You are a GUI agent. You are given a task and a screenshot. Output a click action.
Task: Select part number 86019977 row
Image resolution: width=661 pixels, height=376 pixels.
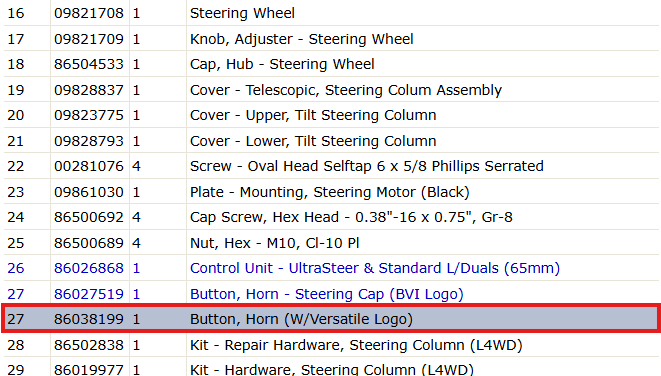pyautogui.click(x=331, y=368)
